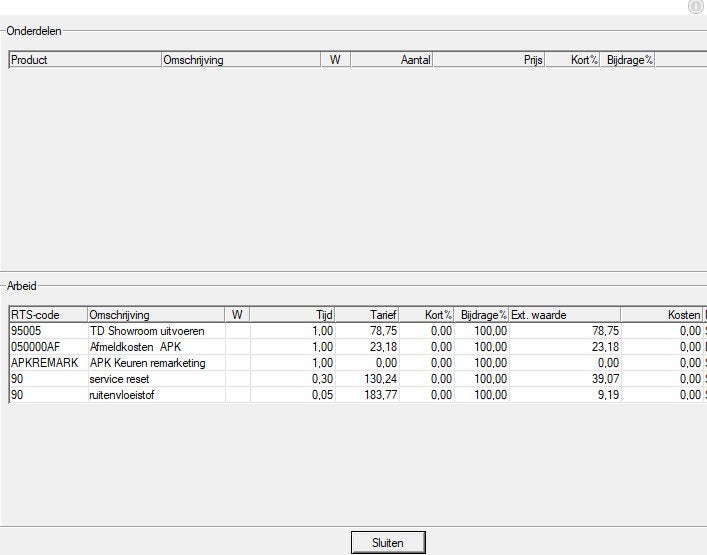The image size is (707, 555).
Task: Select the Afmeldkosten APK row
Action: point(358,347)
